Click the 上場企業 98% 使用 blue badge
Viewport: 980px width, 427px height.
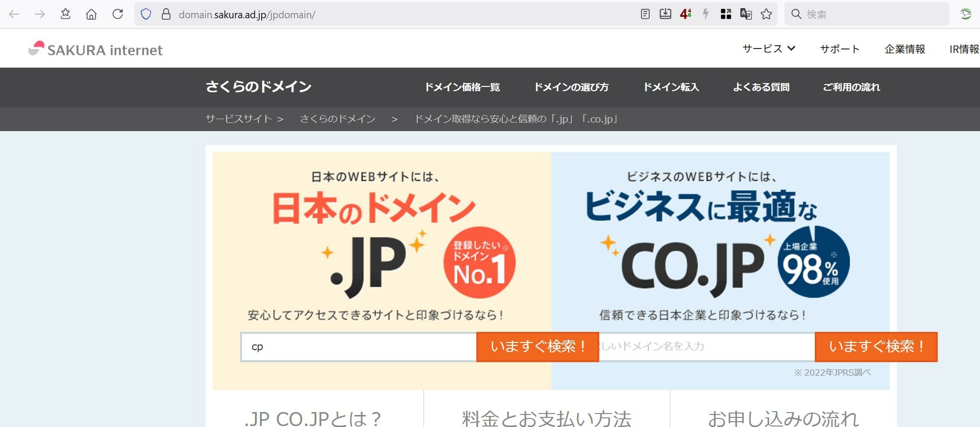(x=813, y=262)
